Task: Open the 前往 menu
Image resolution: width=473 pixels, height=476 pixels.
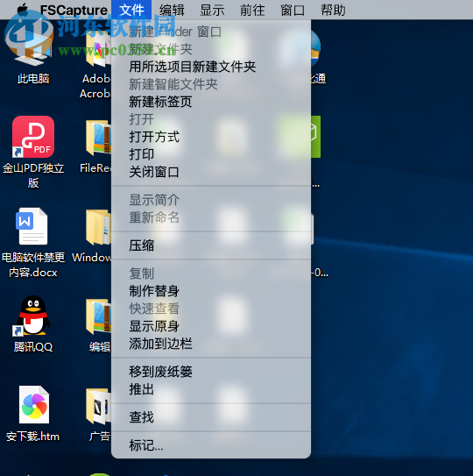Action: click(252, 10)
